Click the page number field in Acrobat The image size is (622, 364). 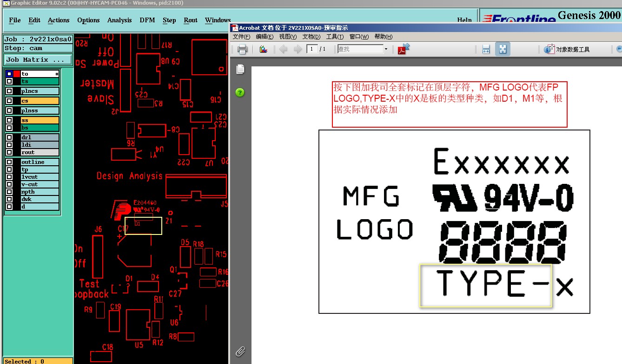point(312,49)
